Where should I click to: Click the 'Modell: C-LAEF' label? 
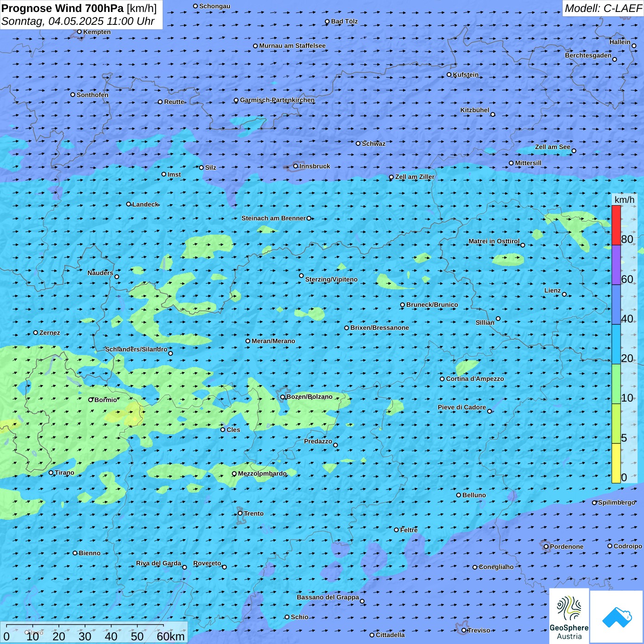603,8
